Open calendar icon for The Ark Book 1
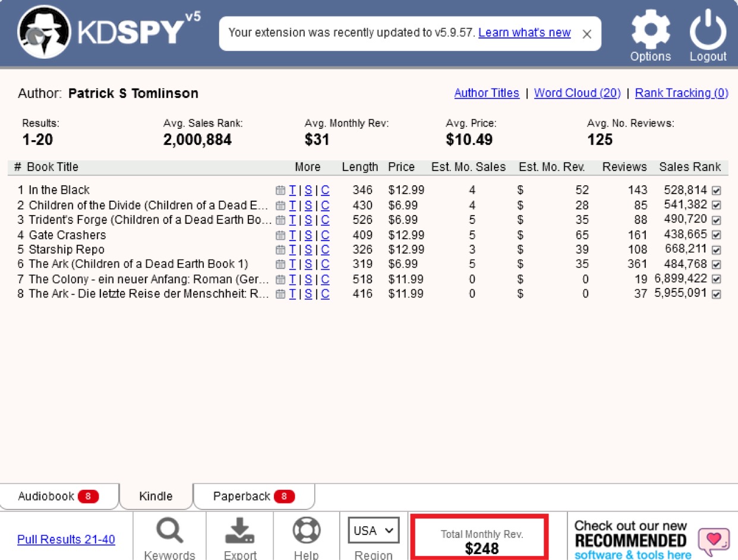Image resolution: width=738 pixels, height=560 pixels. [x=280, y=264]
